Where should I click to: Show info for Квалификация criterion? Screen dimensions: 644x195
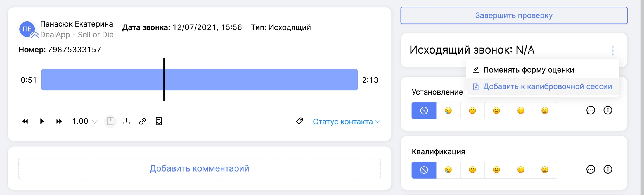tap(608, 170)
